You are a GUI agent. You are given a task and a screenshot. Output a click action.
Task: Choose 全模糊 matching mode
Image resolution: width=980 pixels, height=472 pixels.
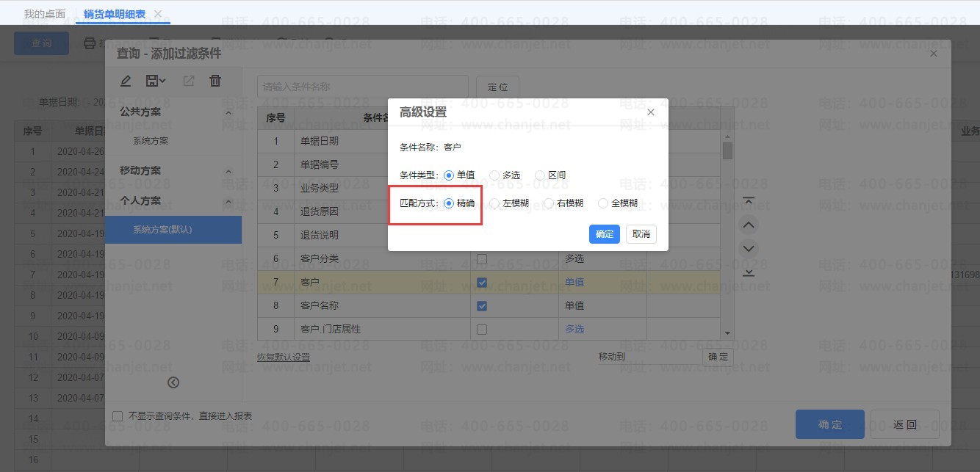tap(602, 203)
